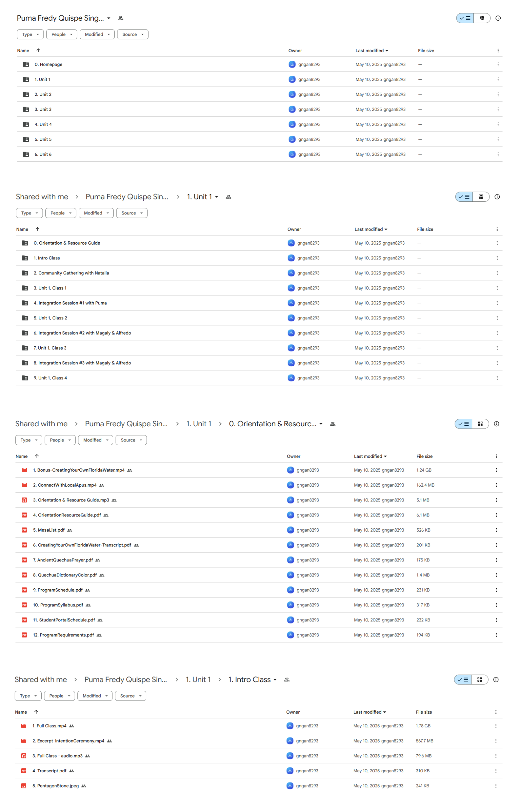
Task: Open more actions for 0. Homepage folder
Action: [498, 64]
